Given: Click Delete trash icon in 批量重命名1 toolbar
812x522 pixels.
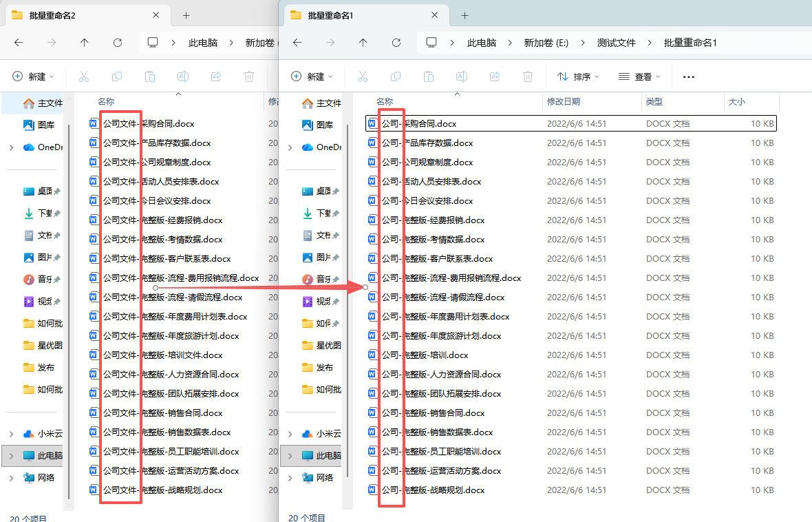Looking at the screenshot, I should [x=528, y=76].
